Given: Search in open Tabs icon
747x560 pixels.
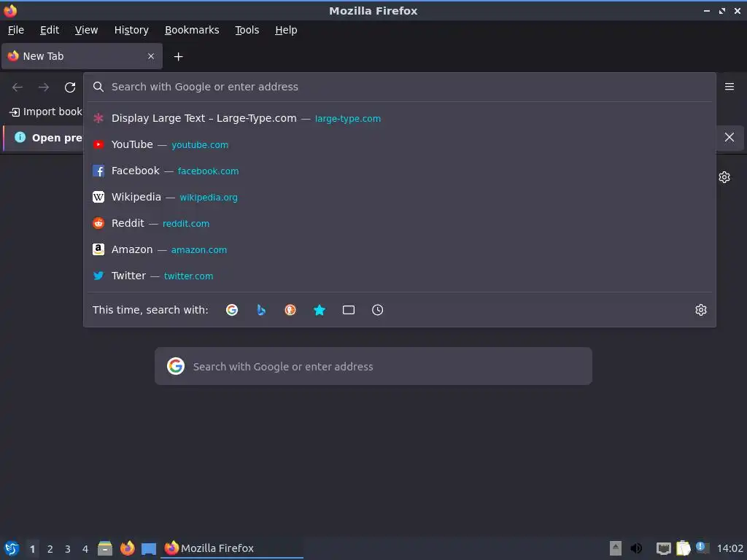Looking at the screenshot, I should pos(349,310).
